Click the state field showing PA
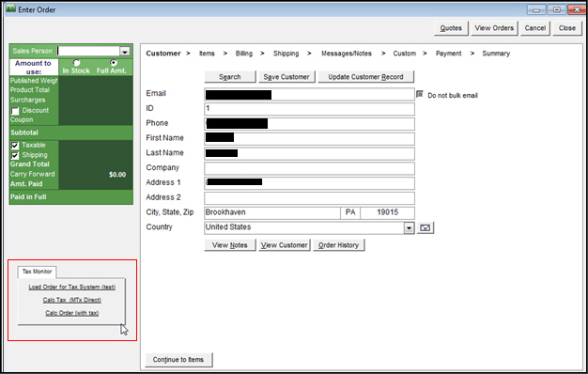588x374 pixels. [x=350, y=212]
